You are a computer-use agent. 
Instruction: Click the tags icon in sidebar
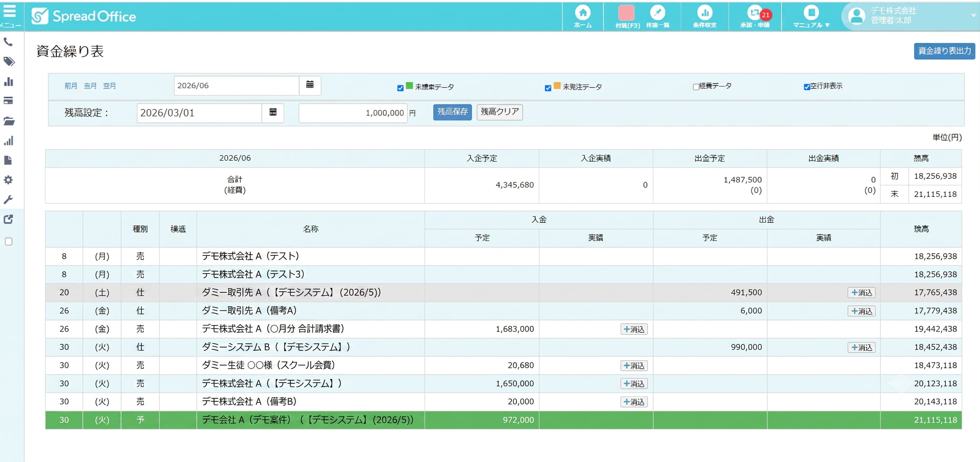tap(9, 62)
